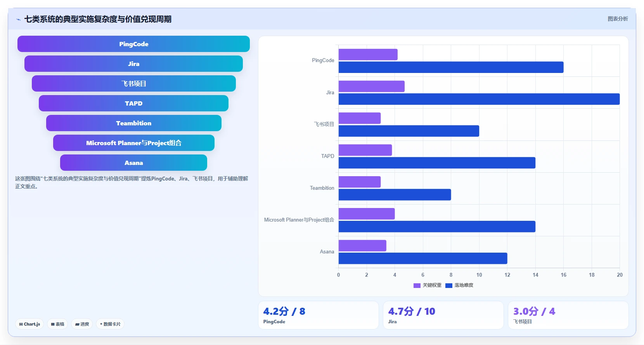Click Microsoft Planner's blue 落地难度 bar in chart
The width and height of the screenshot is (644, 345).
point(437,226)
